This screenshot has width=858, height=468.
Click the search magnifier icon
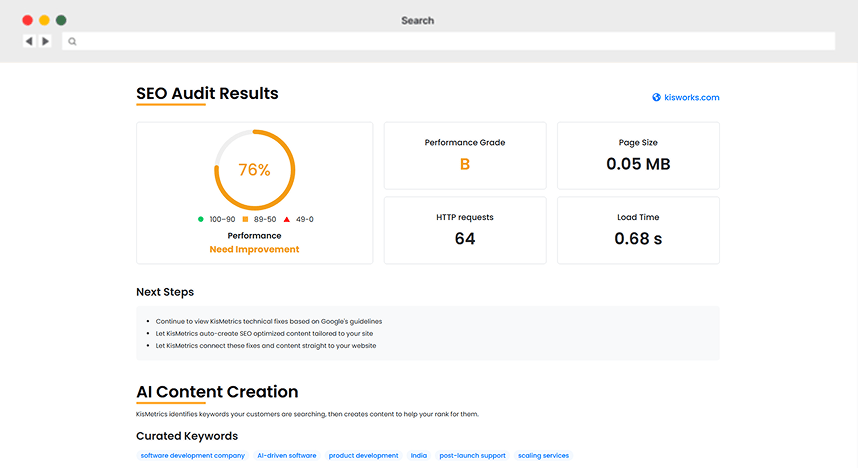(x=72, y=42)
